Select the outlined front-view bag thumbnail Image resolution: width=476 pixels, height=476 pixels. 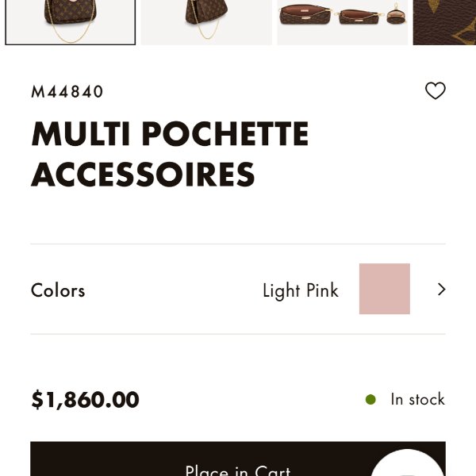tap(71, 22)
